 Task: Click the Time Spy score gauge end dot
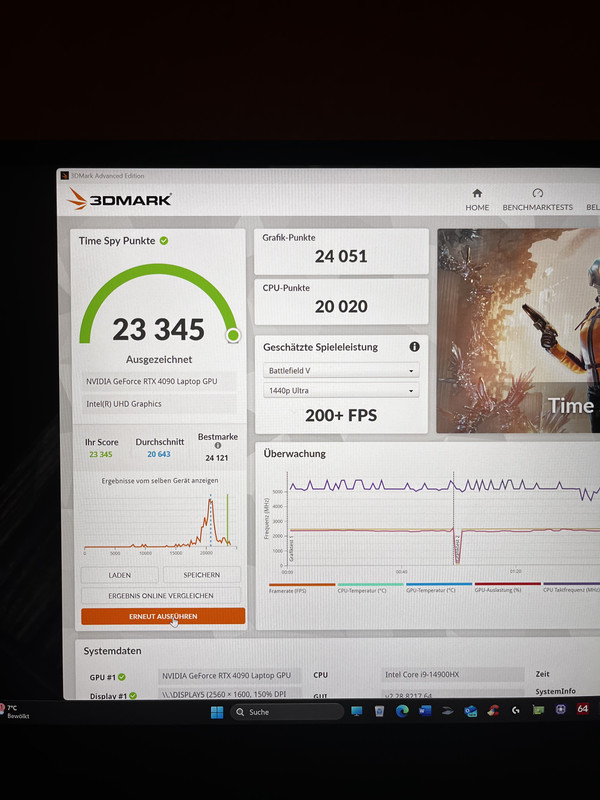(233, 335)
